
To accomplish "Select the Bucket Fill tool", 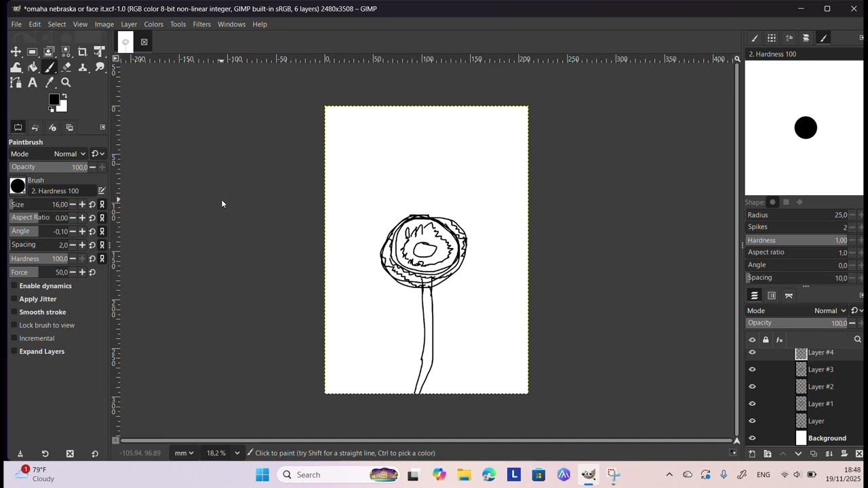I will 32,67.
